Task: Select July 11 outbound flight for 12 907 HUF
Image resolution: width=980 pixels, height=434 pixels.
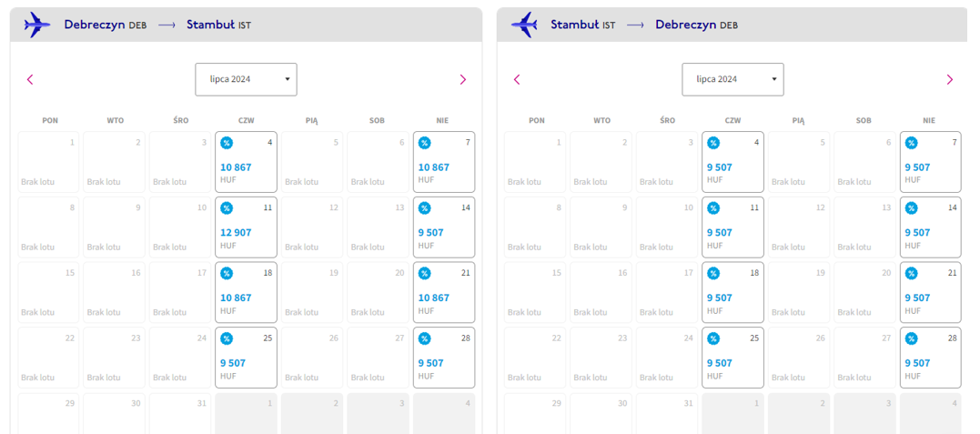Action: [247, 227]
